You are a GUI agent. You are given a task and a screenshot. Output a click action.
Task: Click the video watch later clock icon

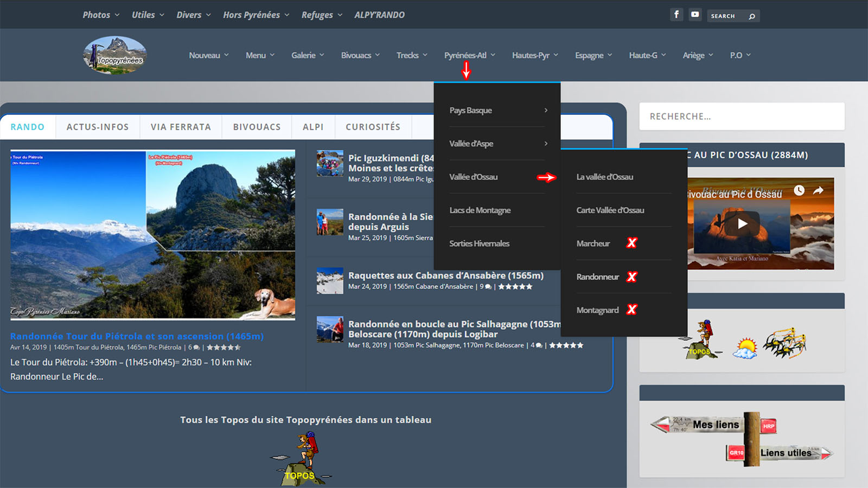tap(799, 190)
